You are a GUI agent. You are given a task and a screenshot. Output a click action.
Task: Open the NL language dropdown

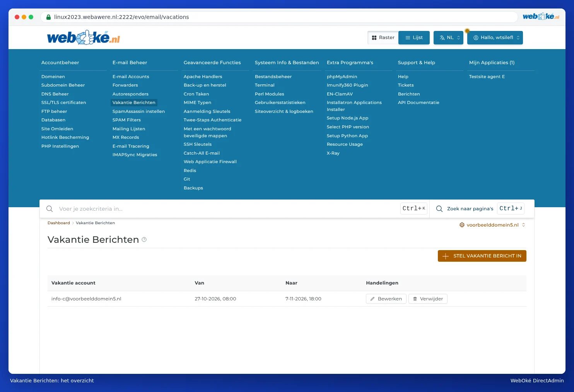click(x=448, y=38)
